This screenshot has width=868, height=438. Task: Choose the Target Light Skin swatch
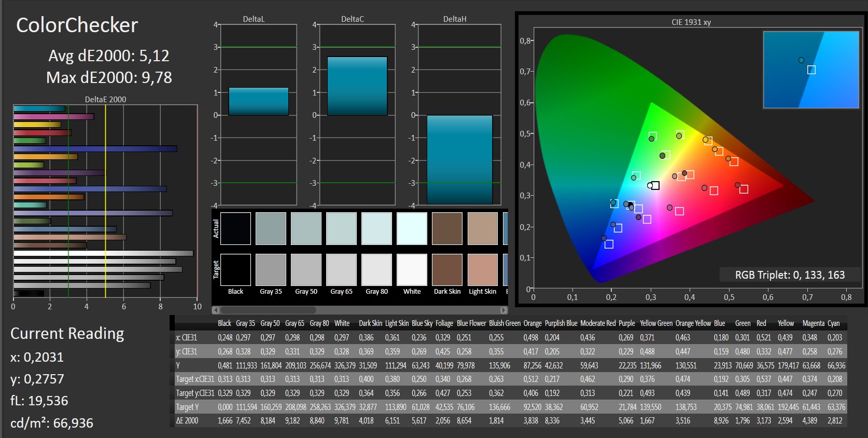pos(482,270)
